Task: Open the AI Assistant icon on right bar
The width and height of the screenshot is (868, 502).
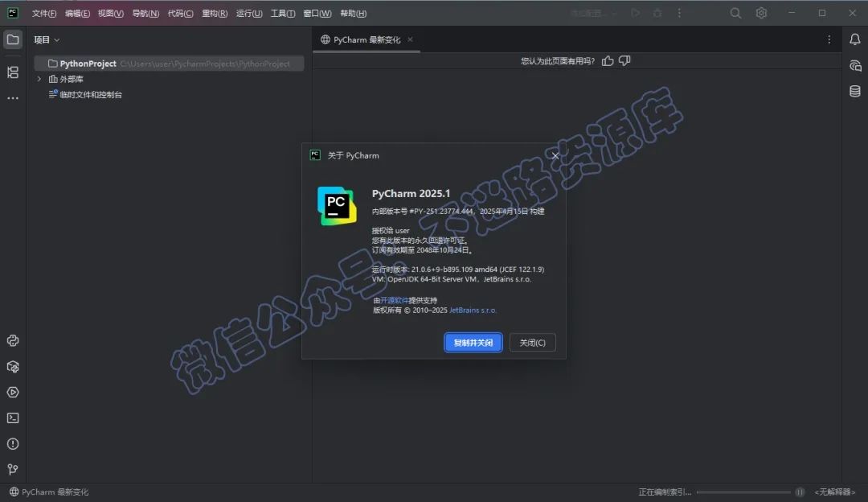Action: coord(854,65)
